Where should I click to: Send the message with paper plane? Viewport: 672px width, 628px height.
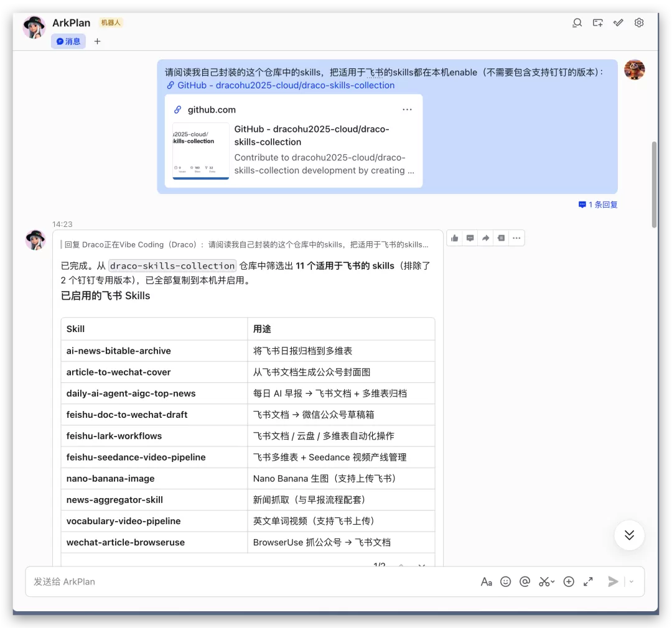coord(614,582)
